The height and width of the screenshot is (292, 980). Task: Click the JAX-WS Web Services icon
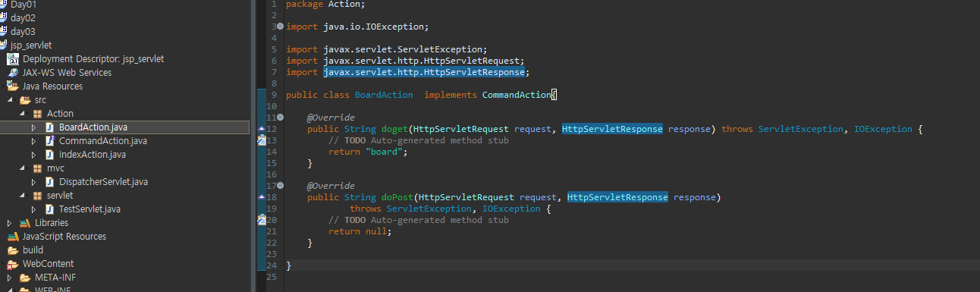tap(13, 73)
